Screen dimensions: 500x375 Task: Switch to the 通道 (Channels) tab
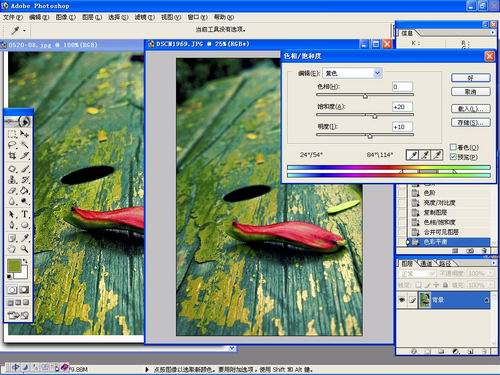coord(426,263)
